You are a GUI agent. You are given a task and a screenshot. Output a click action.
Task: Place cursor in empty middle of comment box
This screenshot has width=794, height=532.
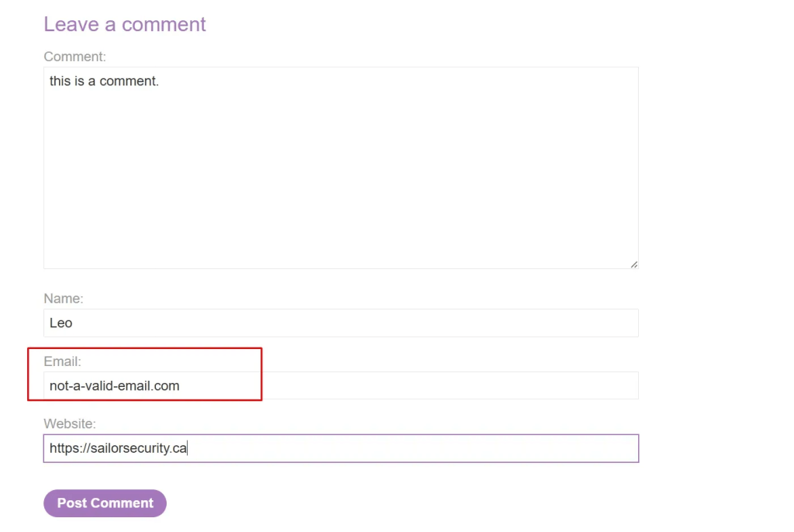pos(340,178)
